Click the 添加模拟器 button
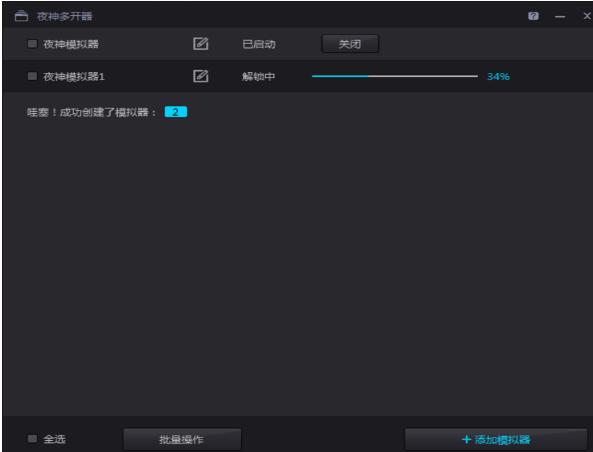Screen dimensions: 593x452 click(496, 439)
